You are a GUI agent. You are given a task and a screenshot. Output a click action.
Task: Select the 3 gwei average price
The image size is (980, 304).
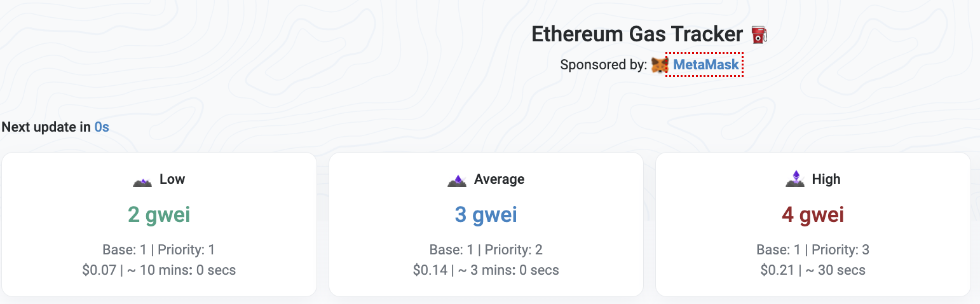(486, 215)
